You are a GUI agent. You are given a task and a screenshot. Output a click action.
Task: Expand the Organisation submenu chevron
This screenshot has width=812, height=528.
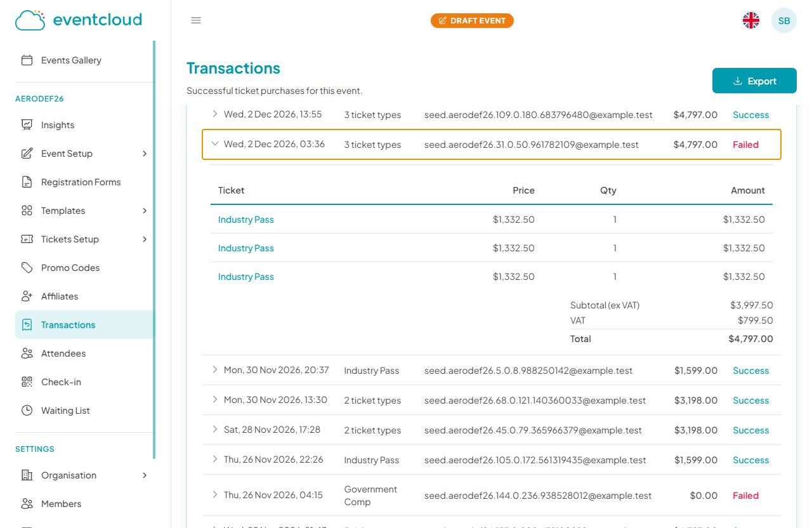pos(145,475)
